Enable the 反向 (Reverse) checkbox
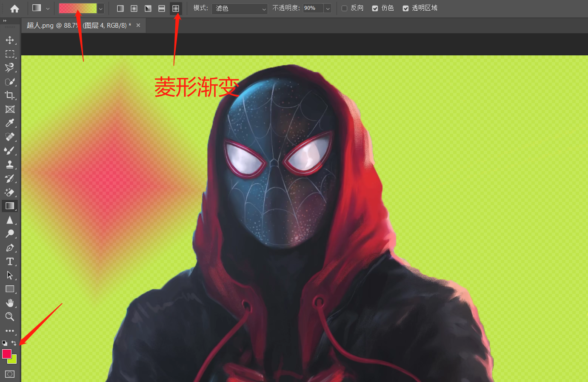Screen dimensions: 588x382 pos(345,8)
